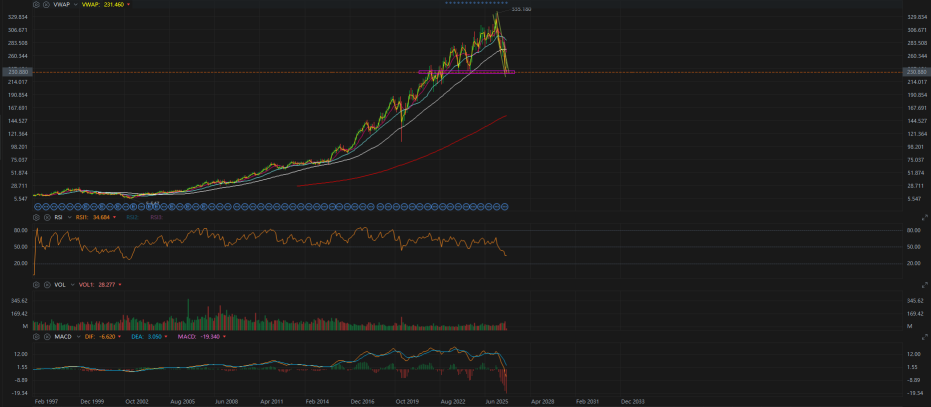Image resolution: width=931 pixels, height=407 pixels.
Task: Maximize the RSI panel with expand arrows
Action: pyautogui.click(x=924, y=217)
